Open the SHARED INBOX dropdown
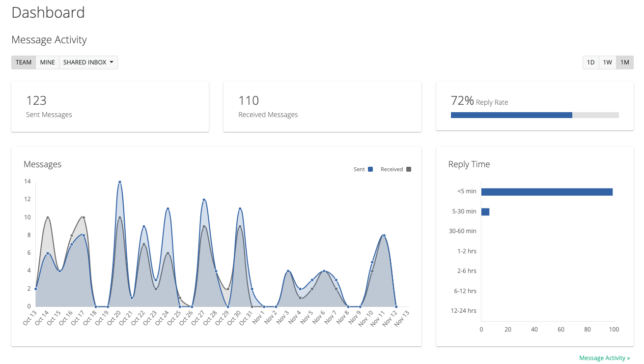This screenshot has height=364, width=644. (88, 62)
